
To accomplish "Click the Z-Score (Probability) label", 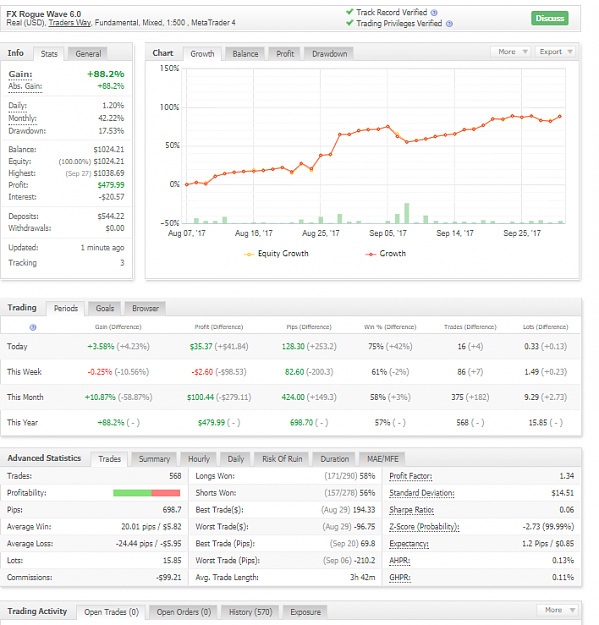I will pos(424,527).
